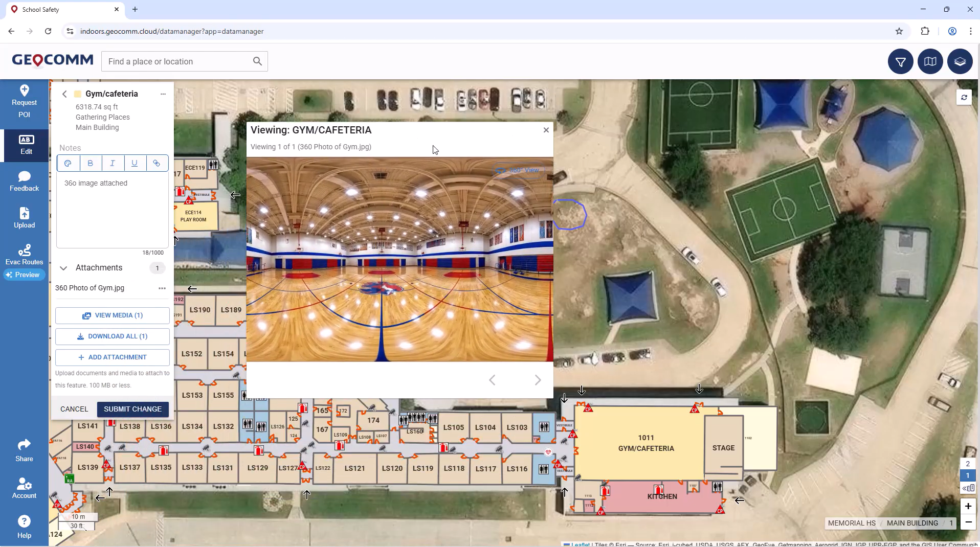Click into the notes text area
The image size is (980, 547).
pyautogui.click(x=112, y=210)
